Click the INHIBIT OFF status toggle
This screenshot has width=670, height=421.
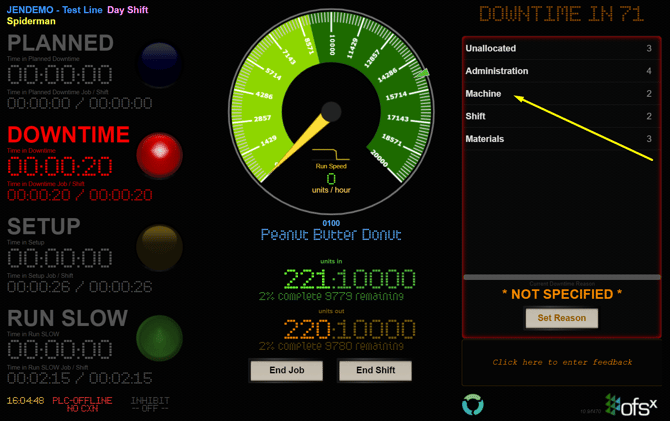[x=150, y=404]
